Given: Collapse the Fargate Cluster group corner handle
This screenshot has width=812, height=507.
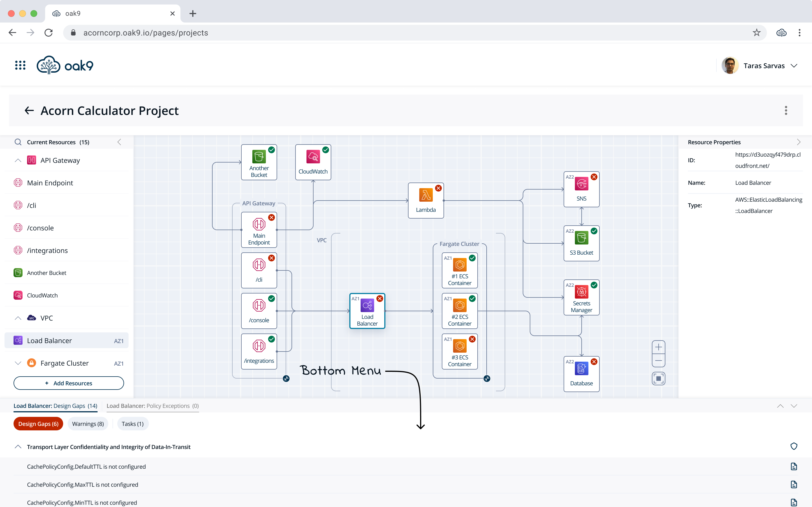Looking at the screenshot, I should pos(487,379).
